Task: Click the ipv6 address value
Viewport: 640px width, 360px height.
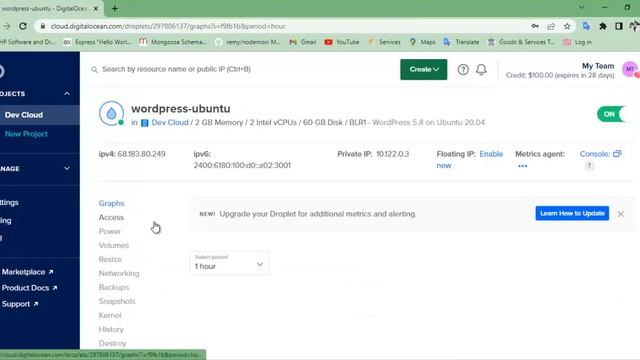Action: pyautogui.click(x=242, y=165)
